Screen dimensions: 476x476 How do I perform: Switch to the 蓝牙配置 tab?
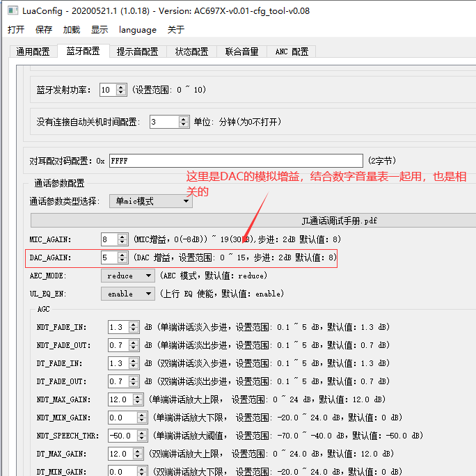(x=84, y=51)
